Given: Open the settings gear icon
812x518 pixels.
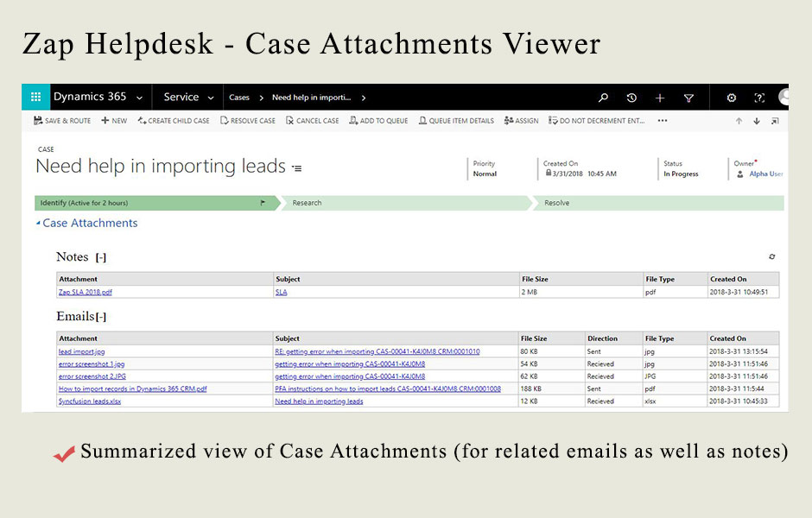Looking at the screenshot, I should click(731, 98).
